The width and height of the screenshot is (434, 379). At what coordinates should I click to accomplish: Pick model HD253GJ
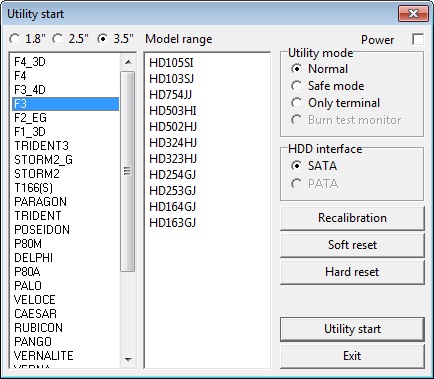(173, 191)
